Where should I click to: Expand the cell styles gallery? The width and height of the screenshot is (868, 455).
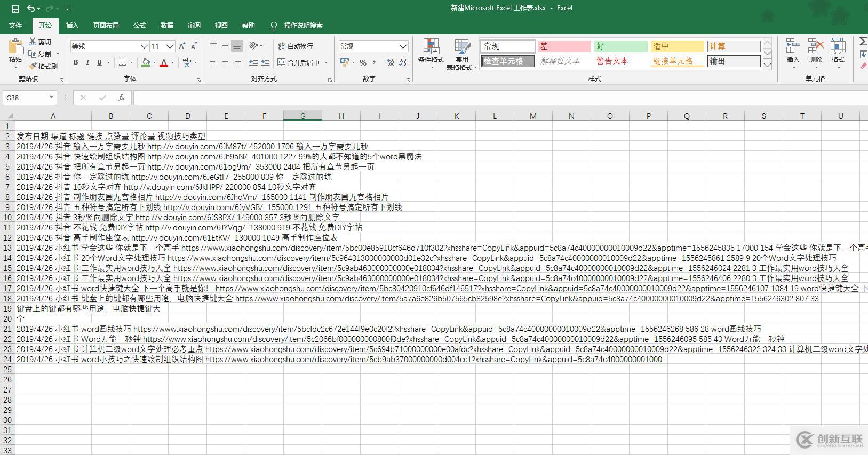coord(768,65)
